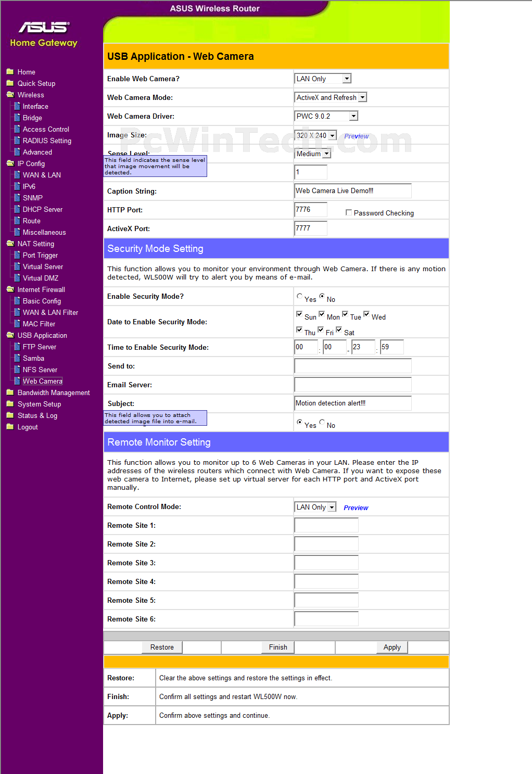Click the folder icon beside USB Application
The image size is (532, 774).
10,335
